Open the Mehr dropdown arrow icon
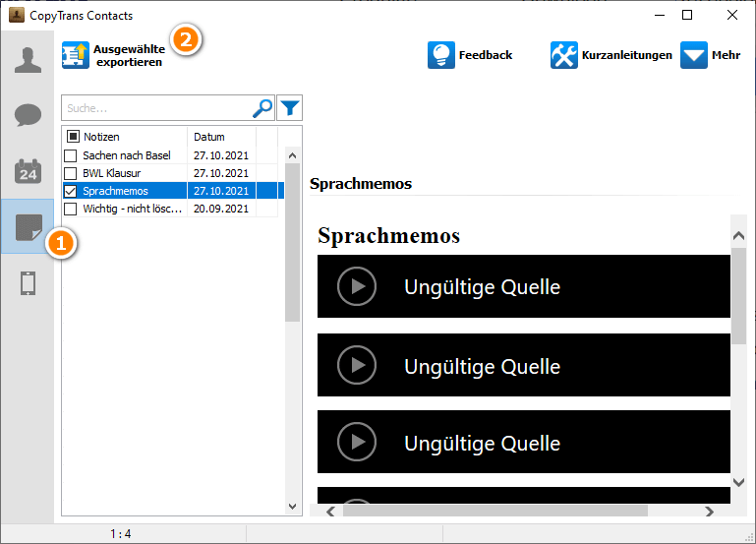This screenshot has width=756, height=544. (694, 55)
